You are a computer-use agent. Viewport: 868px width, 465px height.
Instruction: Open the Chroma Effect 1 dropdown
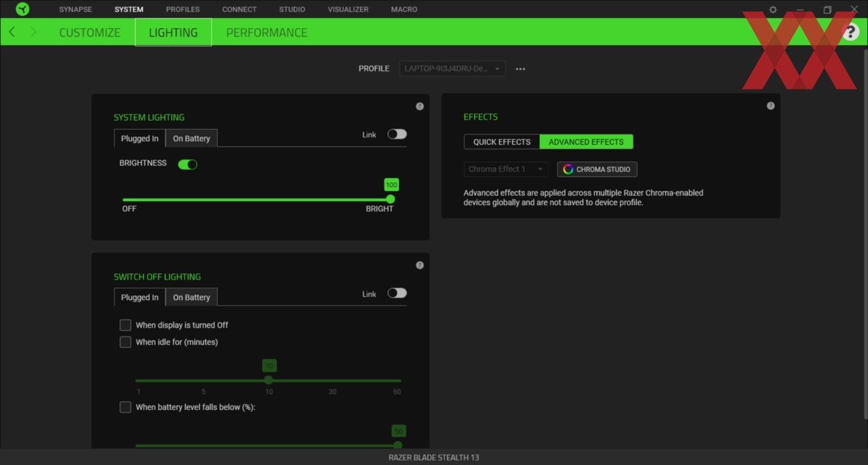505,169
